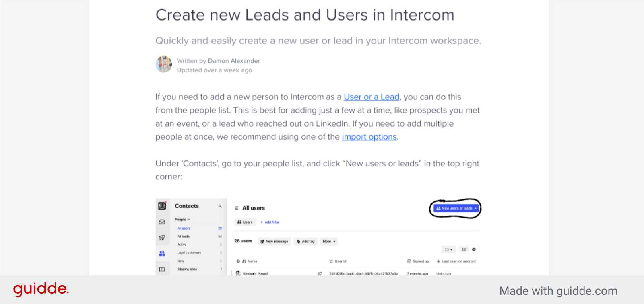The width and height of the screenshot is (644, 304).
Task: Click the hamburger icon beside All users heading
Action: coord(236,208)
